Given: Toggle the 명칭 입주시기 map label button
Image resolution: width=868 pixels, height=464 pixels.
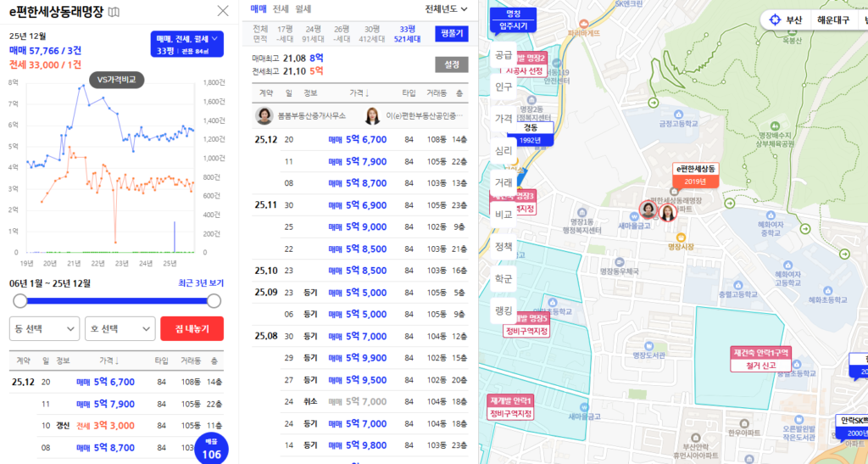Looking at the screenshot, I should click(x=513, y=20).
